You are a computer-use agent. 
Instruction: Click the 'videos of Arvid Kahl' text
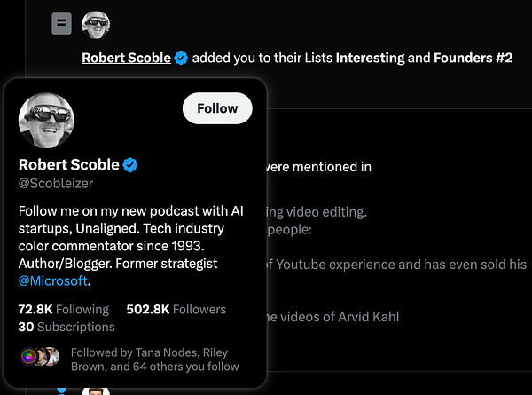click(x=336, y=317)
